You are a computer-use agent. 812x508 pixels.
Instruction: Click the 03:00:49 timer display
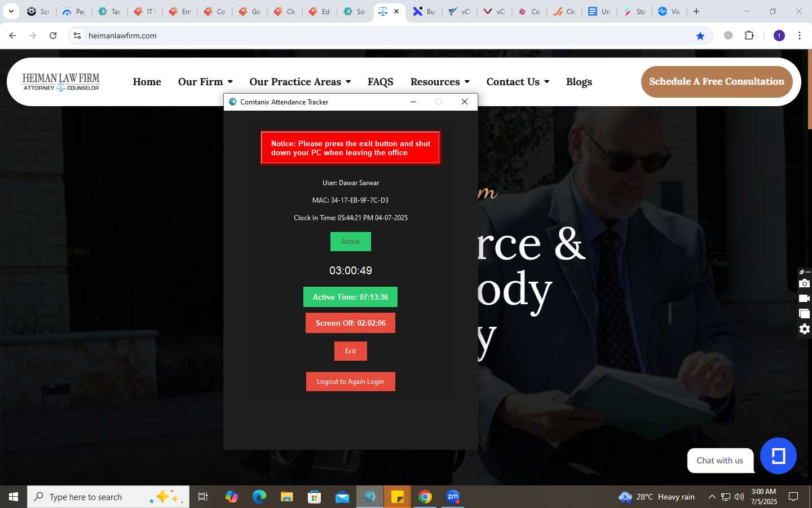click(350, 270)
